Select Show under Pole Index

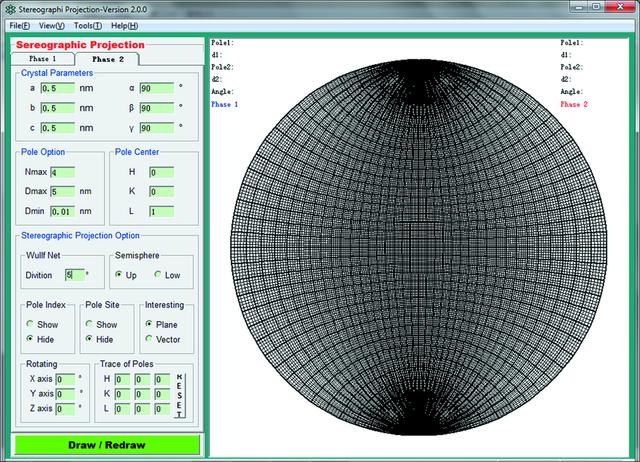coord(42,324)
